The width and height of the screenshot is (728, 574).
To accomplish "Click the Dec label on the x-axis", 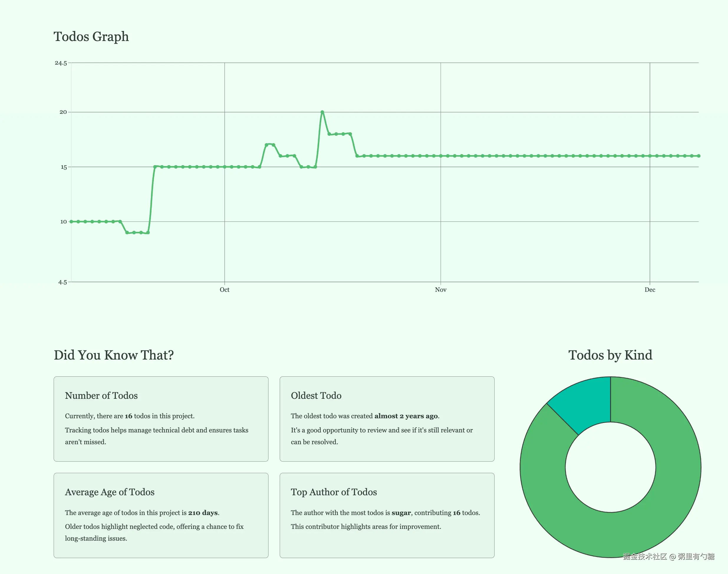I will pyautogui.click(x=650, y=290).
